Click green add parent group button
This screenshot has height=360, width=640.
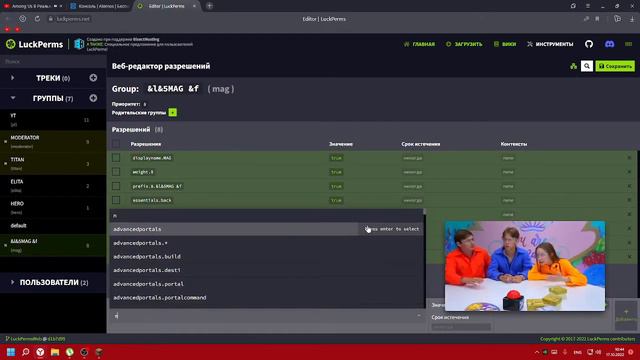pos(173,112)
